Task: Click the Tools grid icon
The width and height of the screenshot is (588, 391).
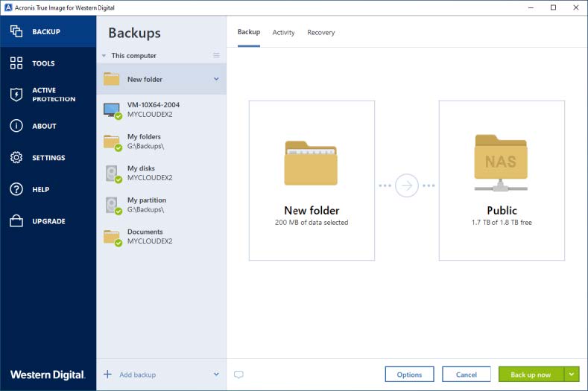Action: tap(16, 63)
